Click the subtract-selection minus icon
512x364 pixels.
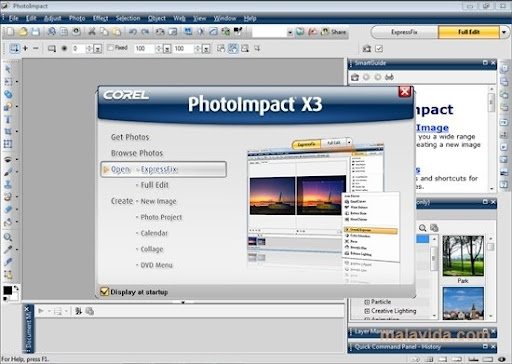(x=36, y=48)
